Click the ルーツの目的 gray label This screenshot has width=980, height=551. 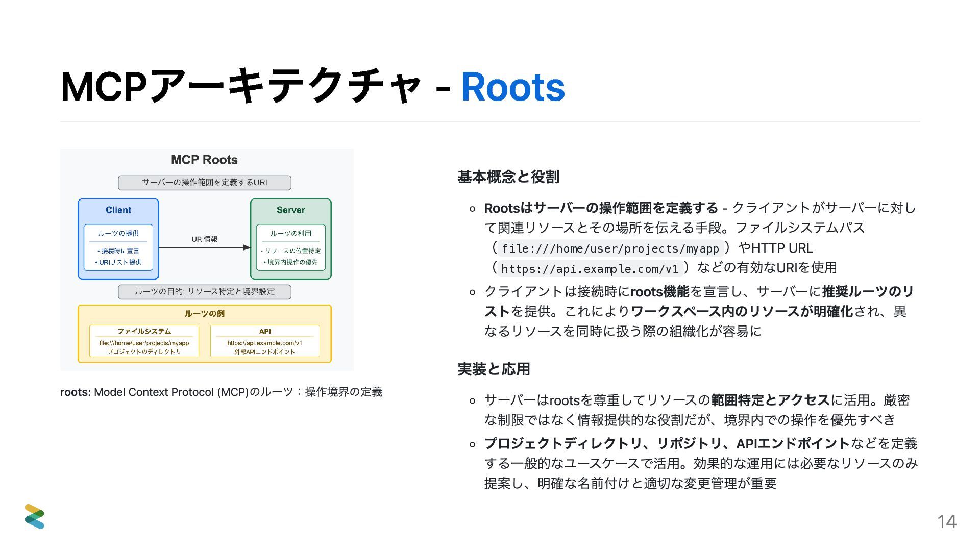[x=204, y=291]
